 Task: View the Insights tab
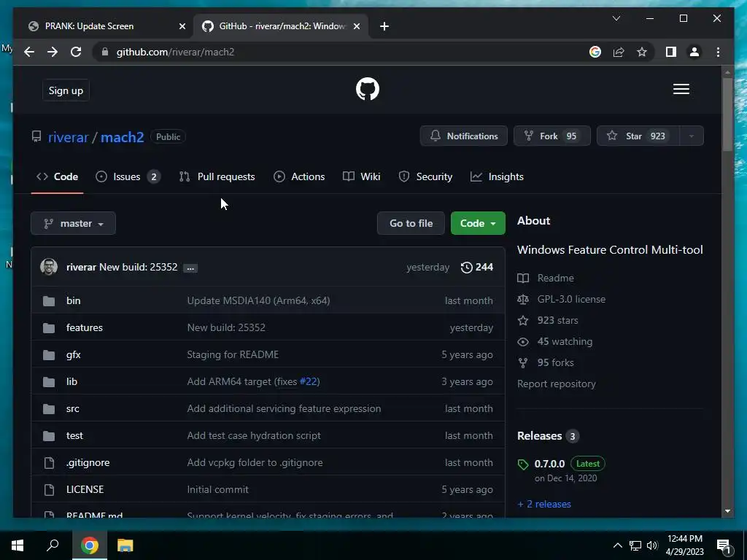[497, 176]
